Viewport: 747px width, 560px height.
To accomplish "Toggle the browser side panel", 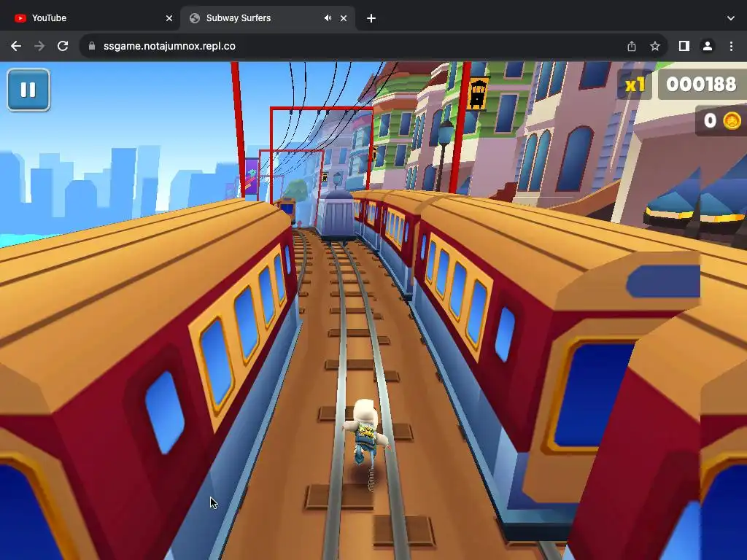I will coord(684,46).
